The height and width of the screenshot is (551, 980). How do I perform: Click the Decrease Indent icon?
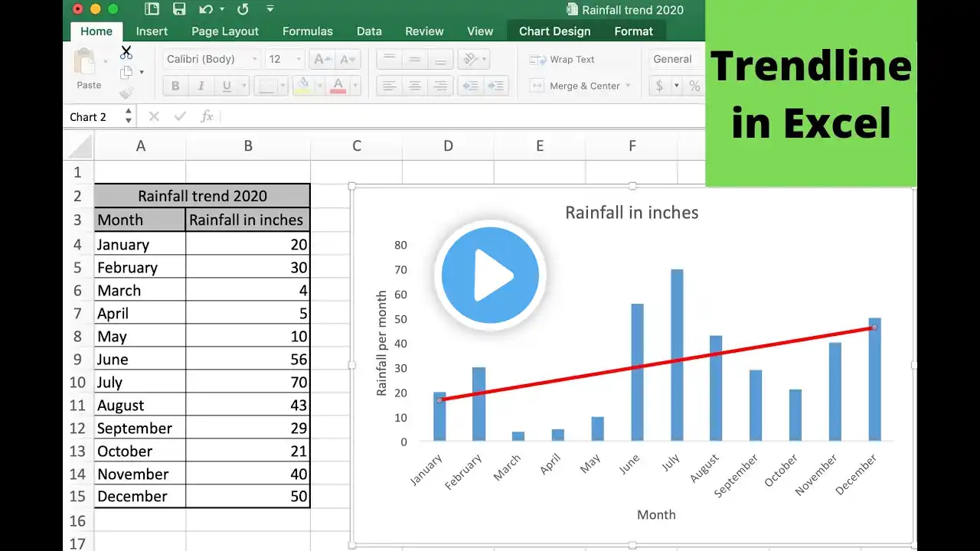(471, 86)
